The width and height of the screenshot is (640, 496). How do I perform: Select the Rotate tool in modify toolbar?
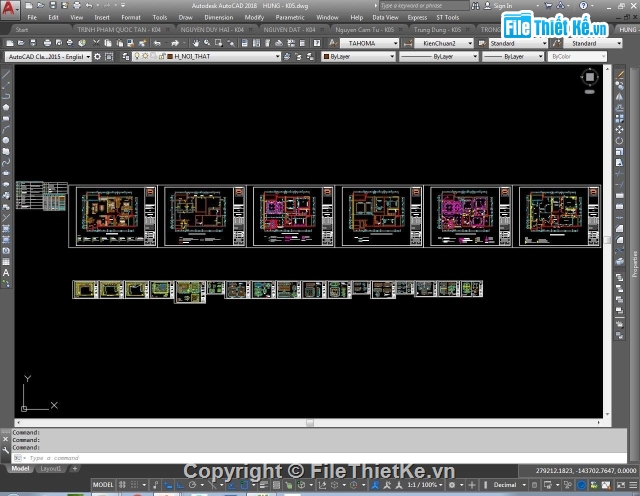pos(620,140)
